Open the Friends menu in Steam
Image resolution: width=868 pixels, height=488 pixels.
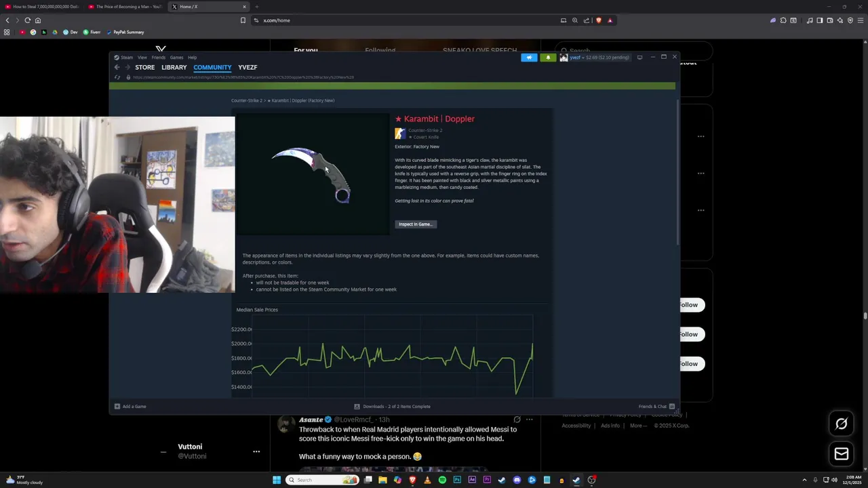(x=159, y=58)
